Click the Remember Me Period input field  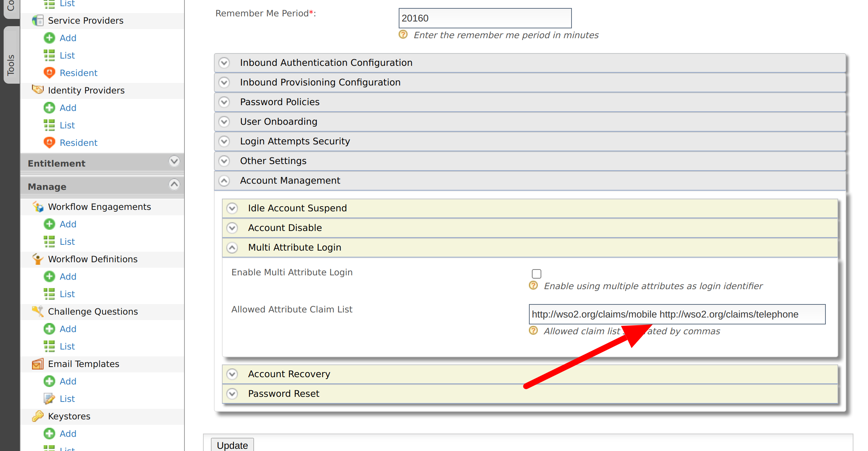485,18
